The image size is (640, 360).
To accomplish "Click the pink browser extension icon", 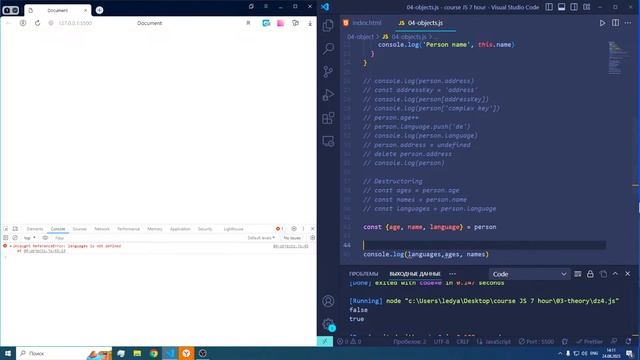I will pos(280,23).
